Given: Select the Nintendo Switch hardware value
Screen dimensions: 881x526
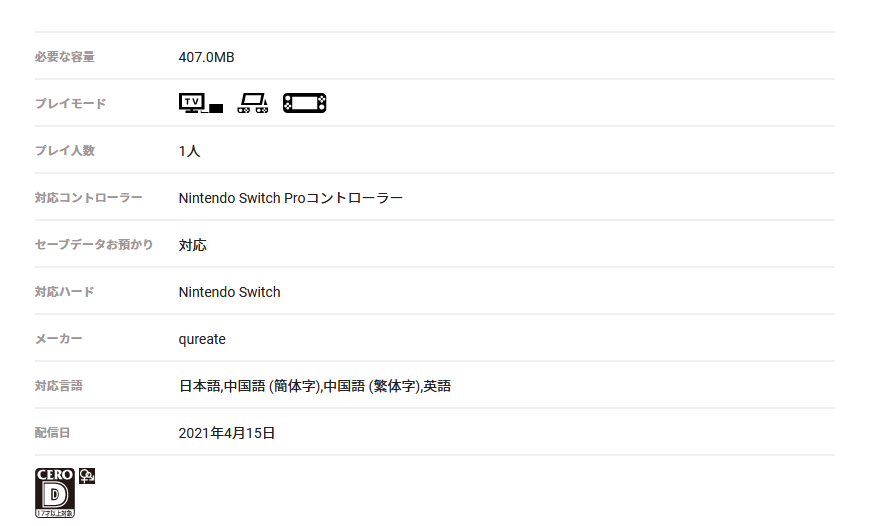Looking at the screenshot, I should [229, 292].
